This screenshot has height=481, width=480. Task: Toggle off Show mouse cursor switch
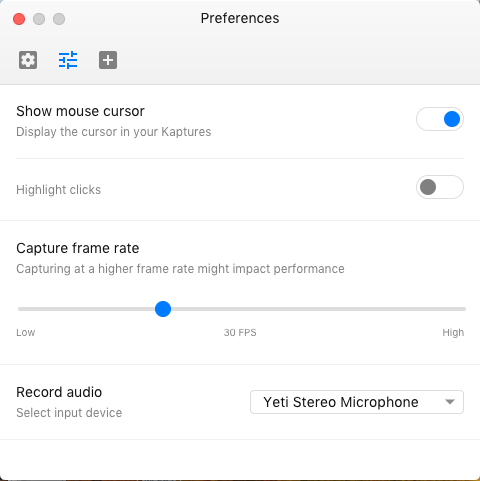(440, 119)
